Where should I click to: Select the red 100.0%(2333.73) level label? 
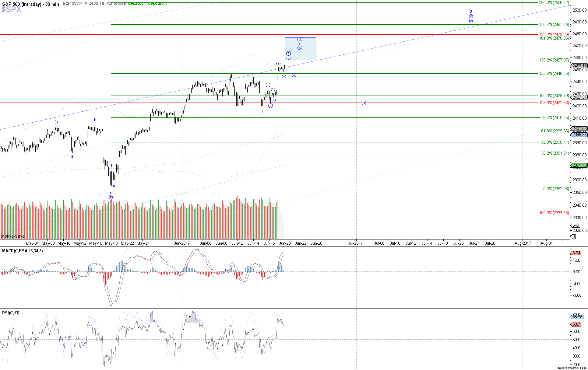[x=554, y=213]
